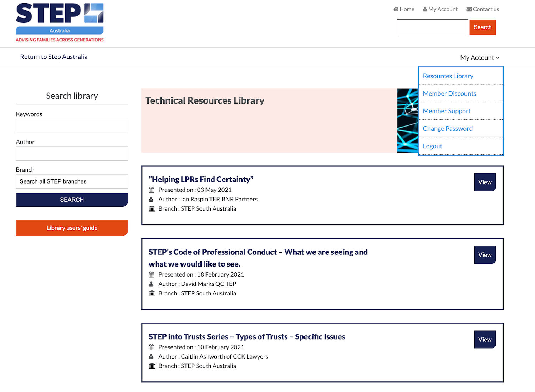Viewport: 535px width, 392px height.
Task: Click the dark blue SEARCH button
Action: 72,200
